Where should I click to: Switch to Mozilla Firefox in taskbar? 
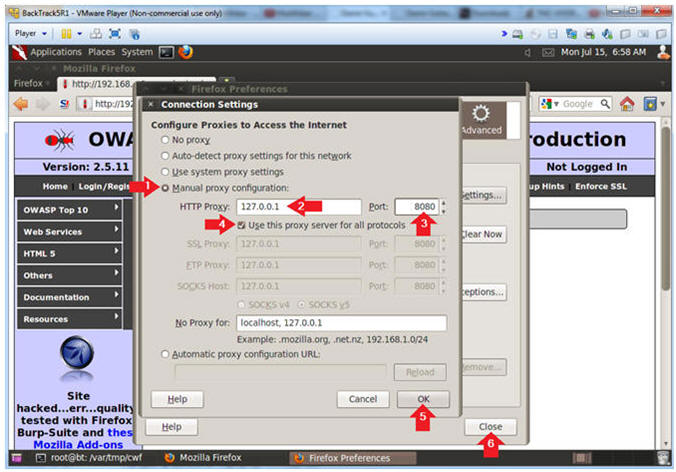tap(203, 458)
